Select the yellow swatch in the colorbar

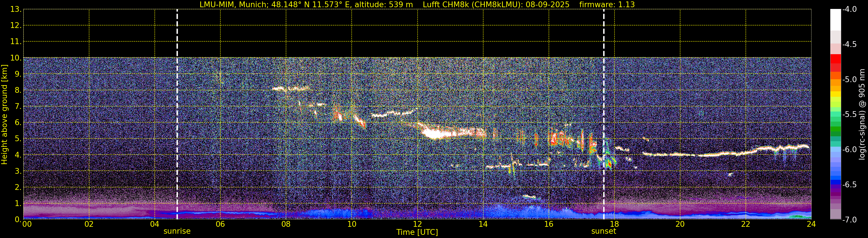[835, 94]
